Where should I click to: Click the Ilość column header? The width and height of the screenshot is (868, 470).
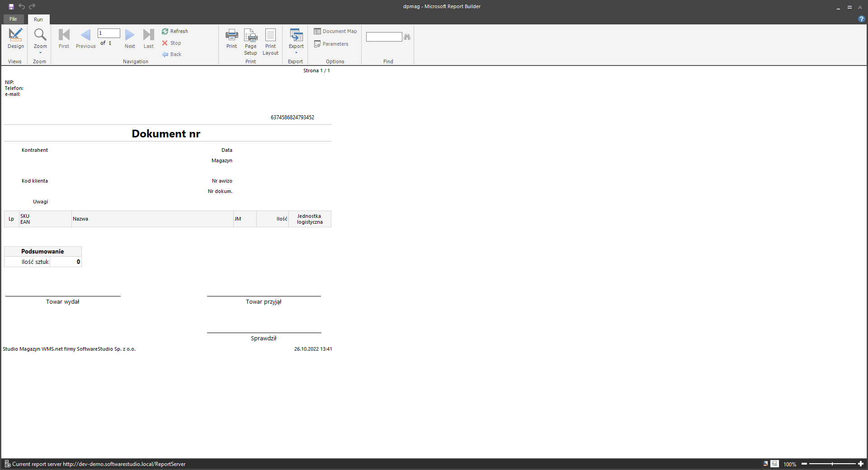(x=273, y=219)
